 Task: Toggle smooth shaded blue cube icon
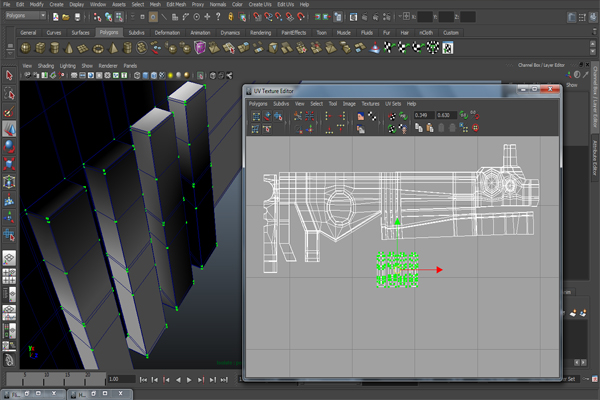click(x=145, y=75)
